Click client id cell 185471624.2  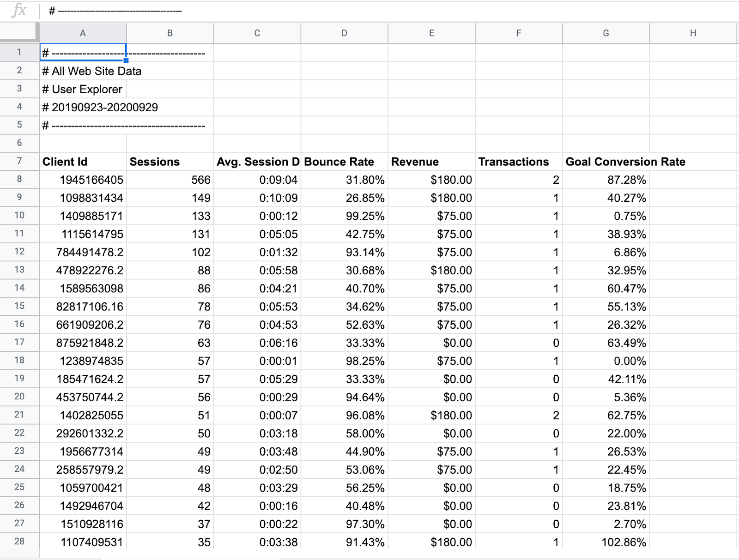click(83, 379)
